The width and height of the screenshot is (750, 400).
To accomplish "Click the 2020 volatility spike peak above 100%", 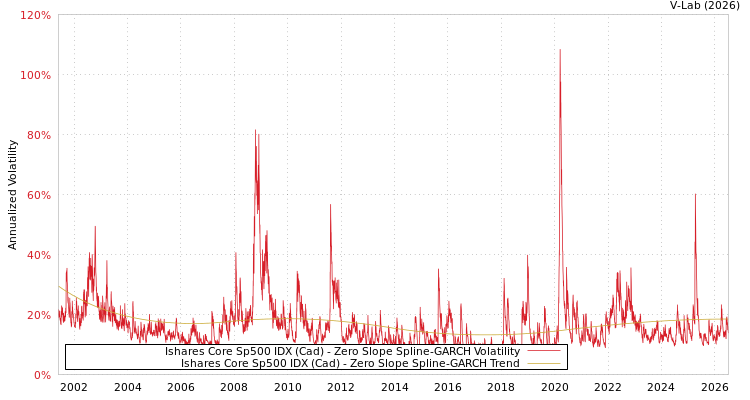I will click(560, 50).
